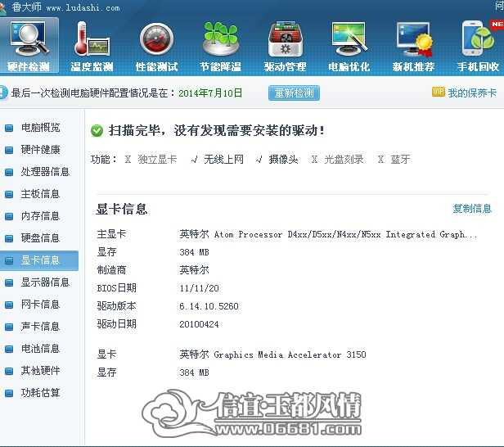Click driver date value 20100424
Image resolution: width=504 pixels, height=447 pixels.
click(x=199, y=324)
